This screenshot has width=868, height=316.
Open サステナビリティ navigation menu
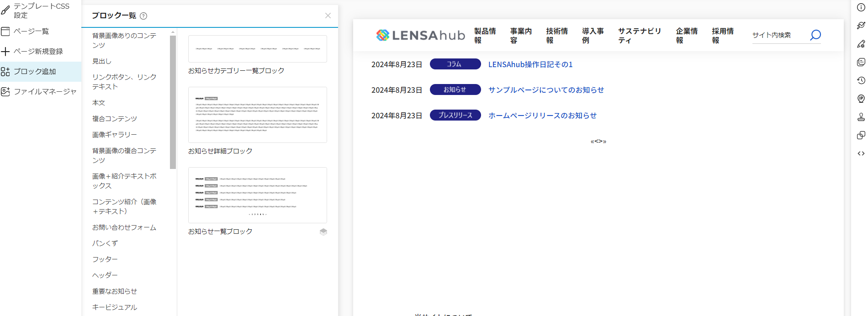640,36
